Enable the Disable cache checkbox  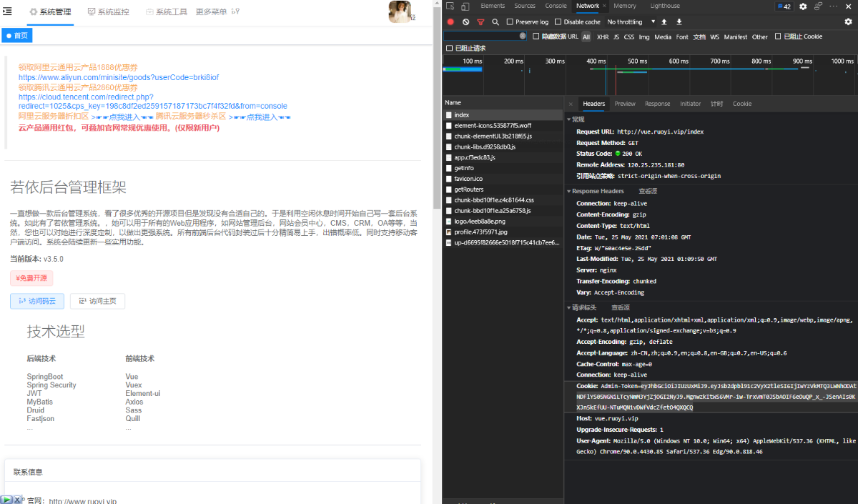click(x=558, y=22)
